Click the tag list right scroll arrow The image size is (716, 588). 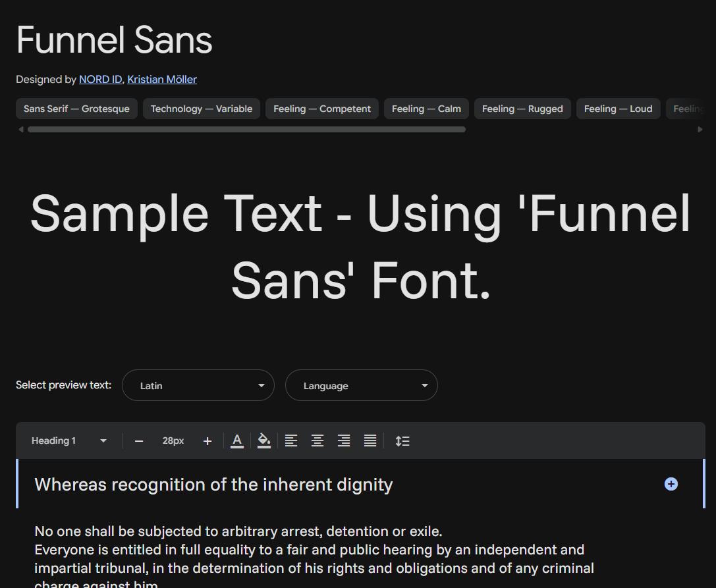click(700, 130)
